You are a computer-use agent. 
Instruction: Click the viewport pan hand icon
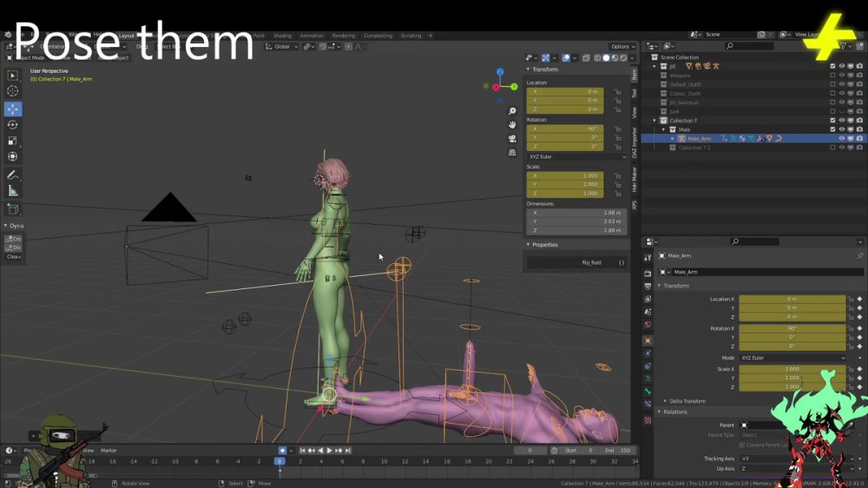(512, 125)
